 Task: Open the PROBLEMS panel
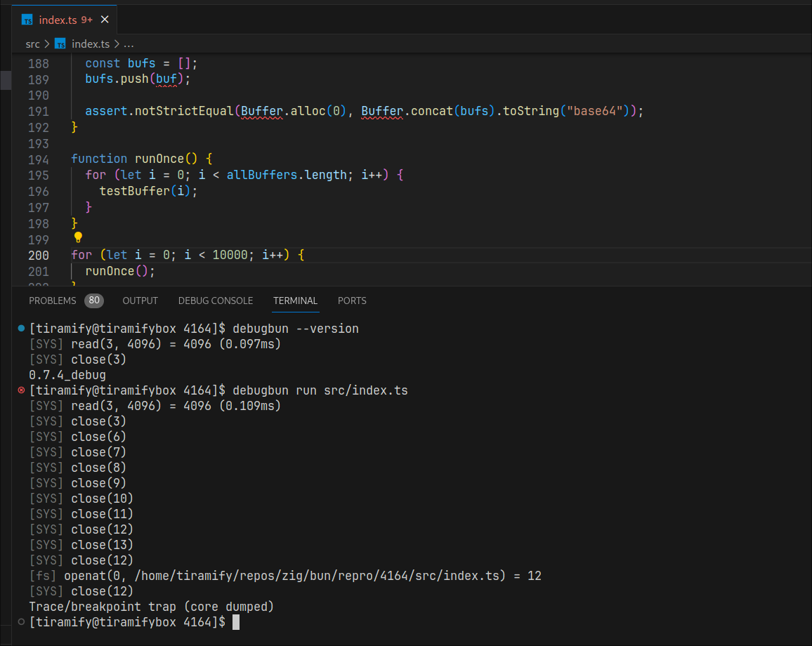coord(52,301)
